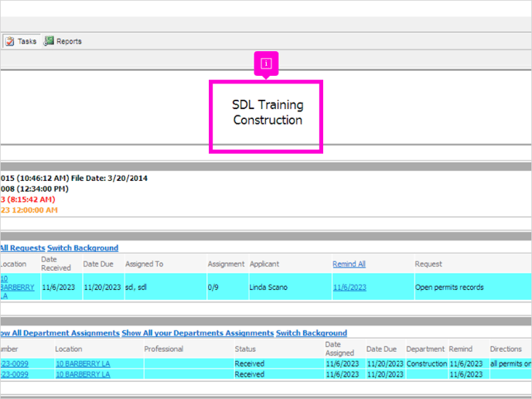
Task: Click the Assignment column header
Action: [226, 264]
